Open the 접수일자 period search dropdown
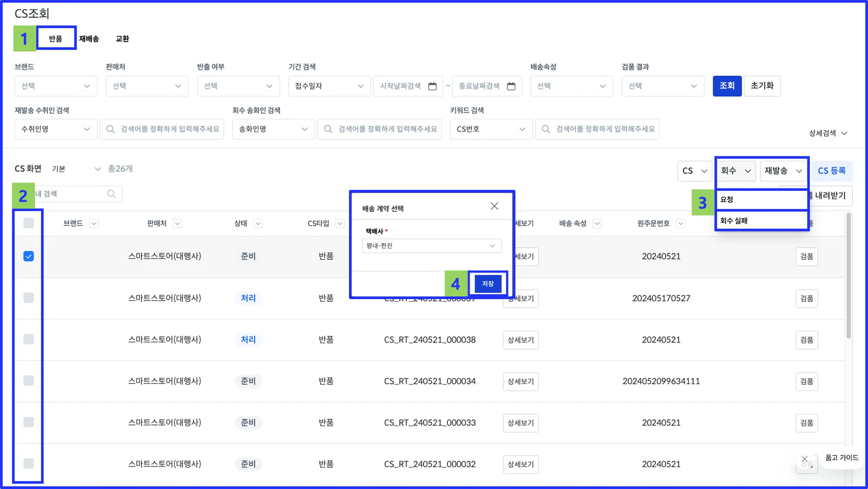Viewport: 868px width, 489px height. [x=329, y=86]
